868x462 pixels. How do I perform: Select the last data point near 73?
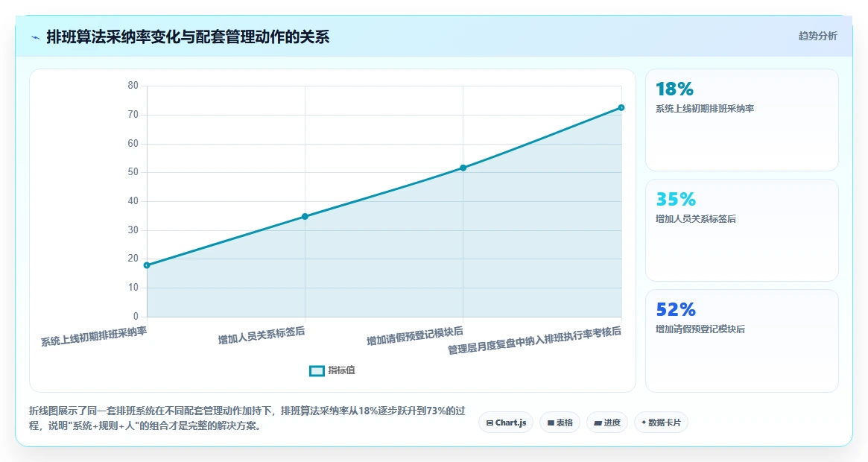pyautogui.click(x=621, y=107)
